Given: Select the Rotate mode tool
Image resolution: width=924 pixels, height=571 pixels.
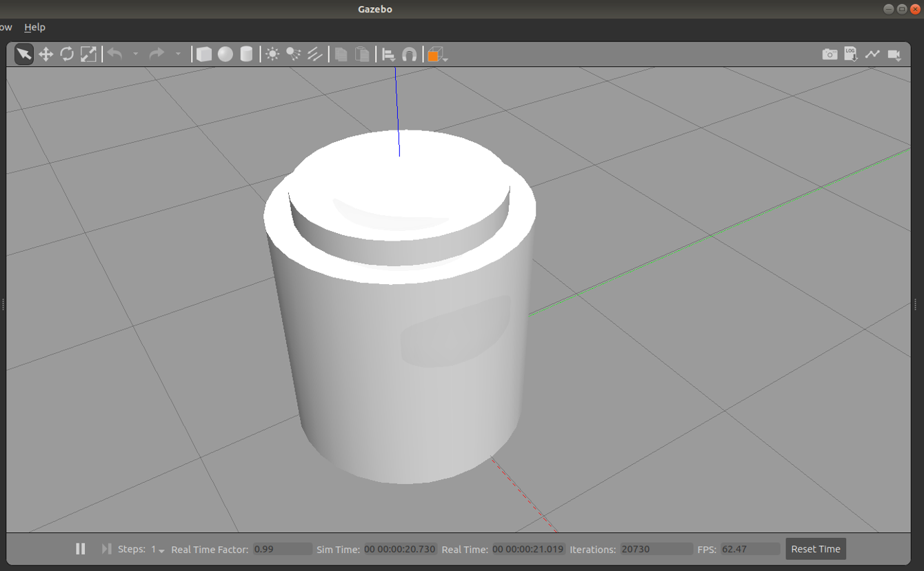Looking at the screenshot, I should 67,54.
